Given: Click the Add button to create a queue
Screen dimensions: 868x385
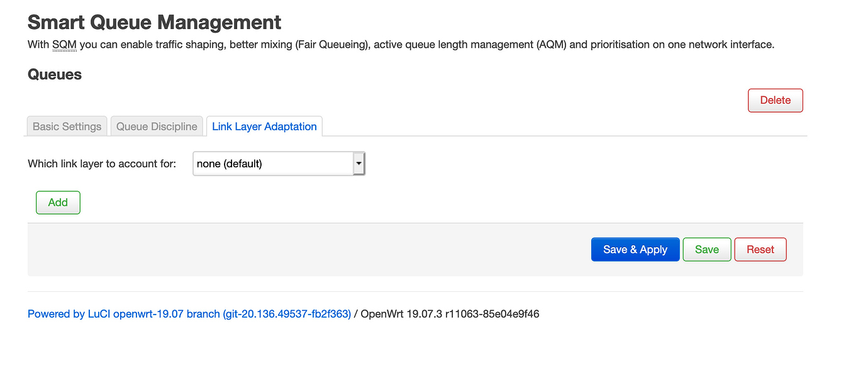Looking at the screenshot, I should (x=58, y=202).
